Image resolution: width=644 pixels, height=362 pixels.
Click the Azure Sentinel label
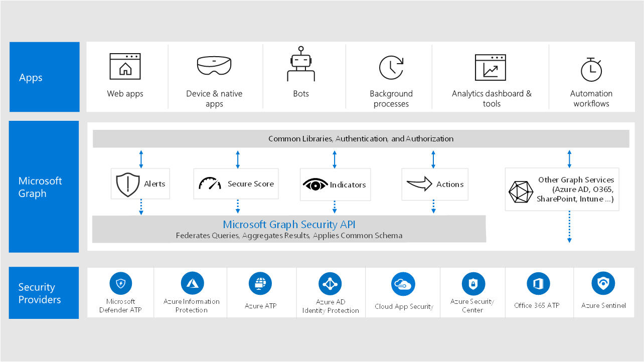click(603, 305)
